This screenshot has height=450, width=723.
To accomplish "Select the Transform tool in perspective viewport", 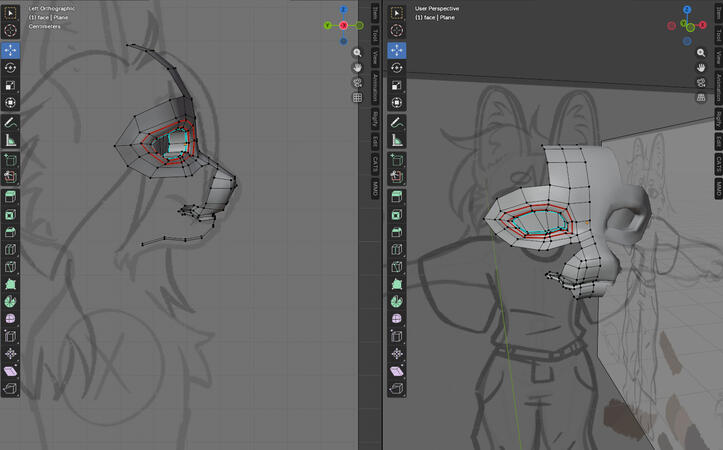I will coord(397,103).
